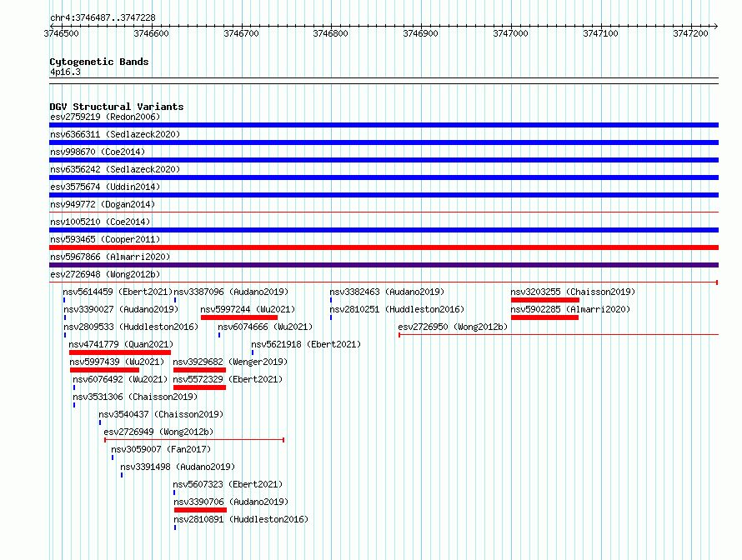The height and width of the screenshot is (560, 742).
Task: Click the nsv1005210 (Coe2014) label
Action: 100,222
